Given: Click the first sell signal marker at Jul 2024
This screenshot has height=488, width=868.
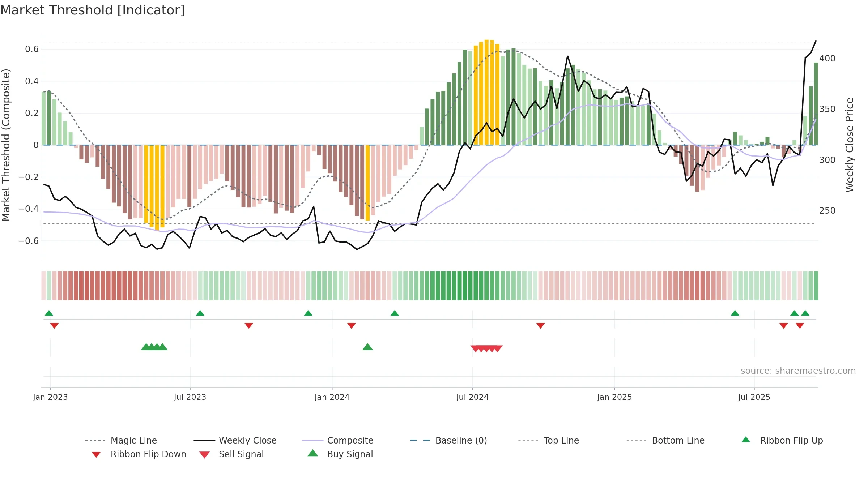Looking at the screenshot, I should (475, 348).
